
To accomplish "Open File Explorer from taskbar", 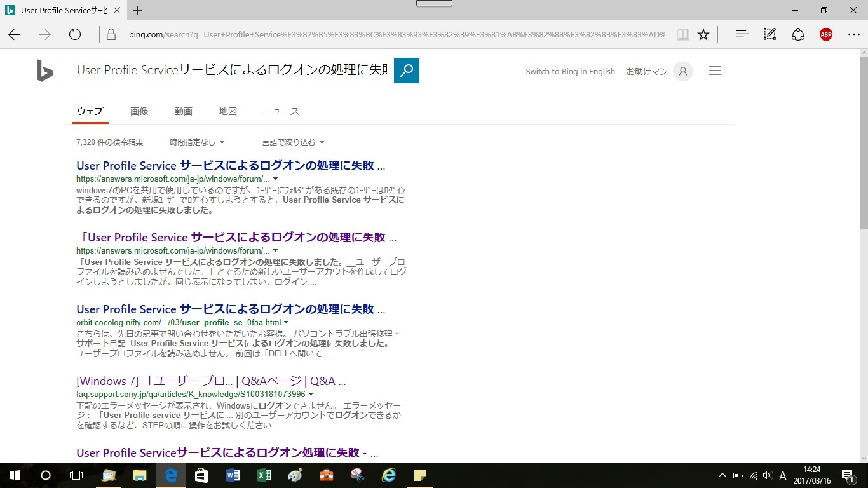I will [140, 475].
